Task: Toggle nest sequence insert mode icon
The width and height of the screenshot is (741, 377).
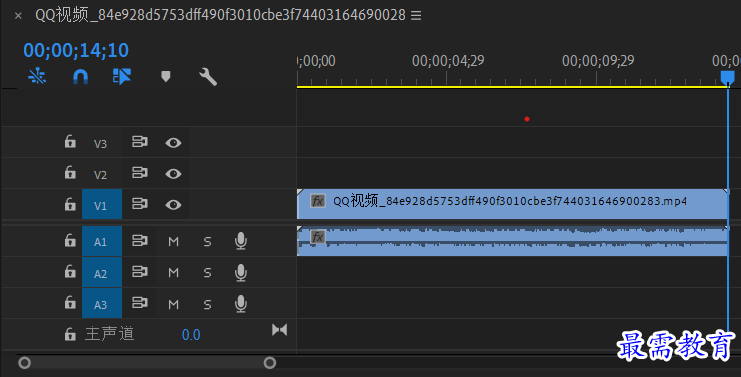Action: (37, 76)
